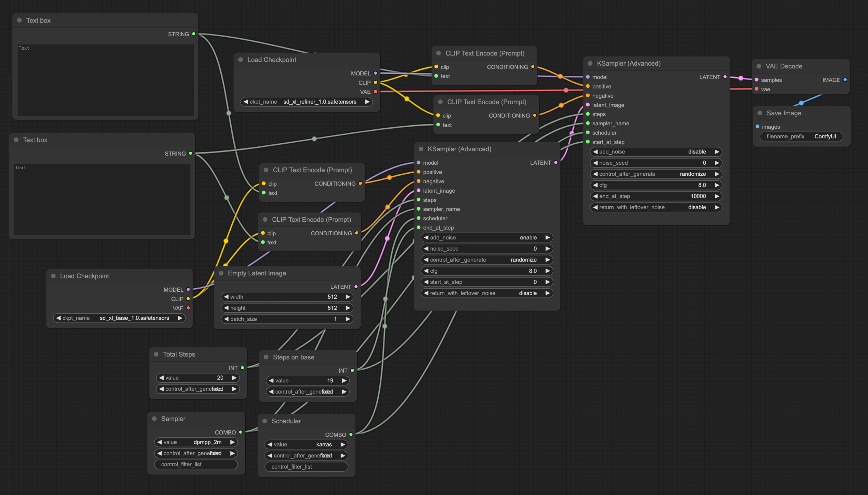Open control_after_generate fixed in Total Steps
Viewport: 868px width, 495px height.
[198, 389]
